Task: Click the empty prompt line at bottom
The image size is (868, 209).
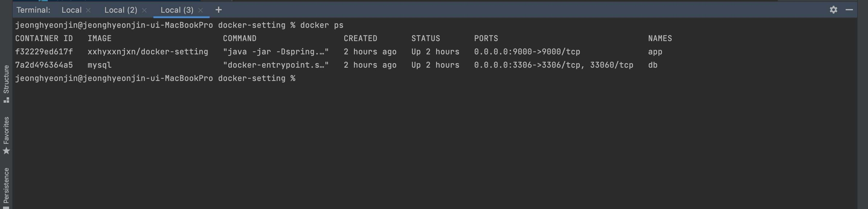Action: [155, 78]
